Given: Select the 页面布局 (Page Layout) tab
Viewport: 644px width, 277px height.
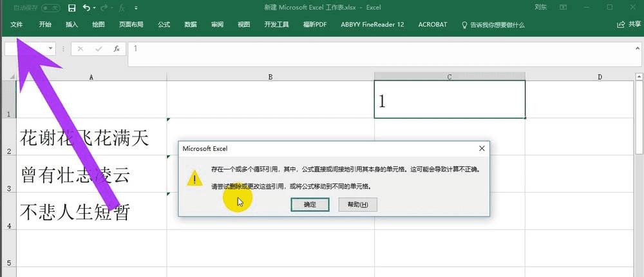Looking at the screenshot, I should (131, 24).
